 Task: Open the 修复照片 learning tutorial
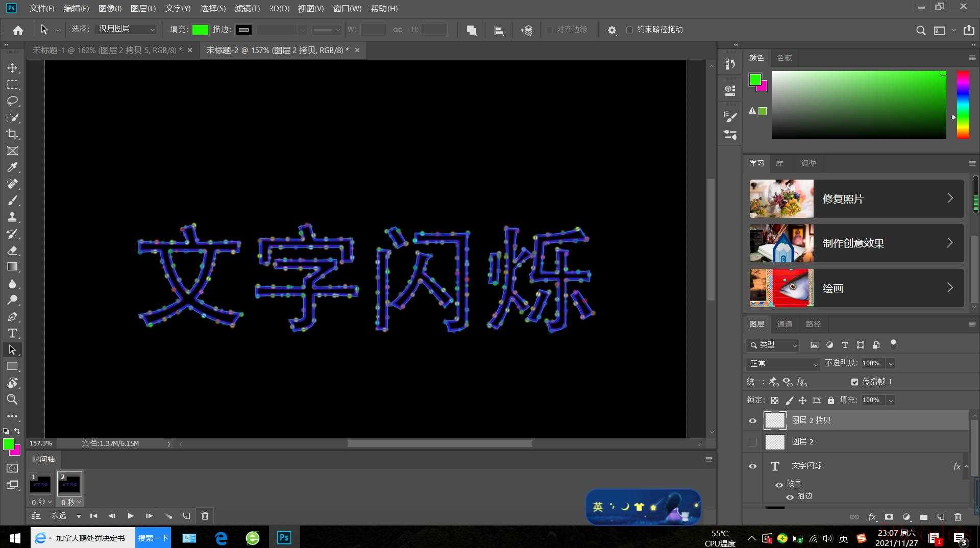856,199
